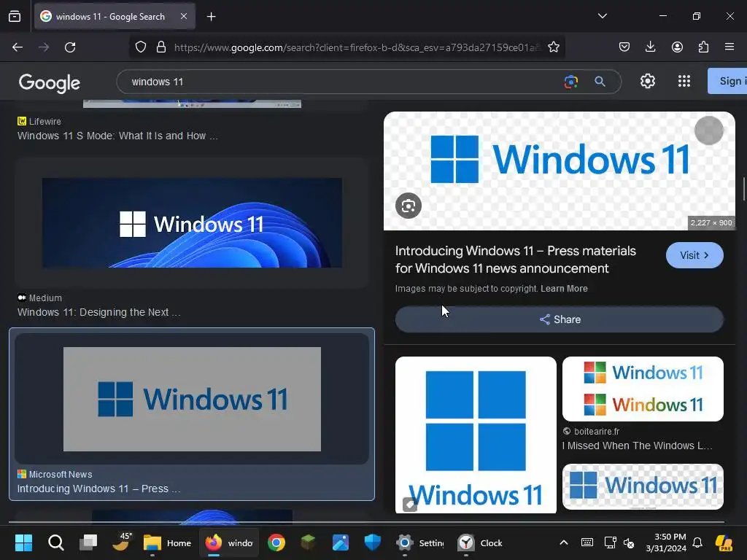Open Firefox downloads panel
The image size is (747, 560).
tap(650, 47)
